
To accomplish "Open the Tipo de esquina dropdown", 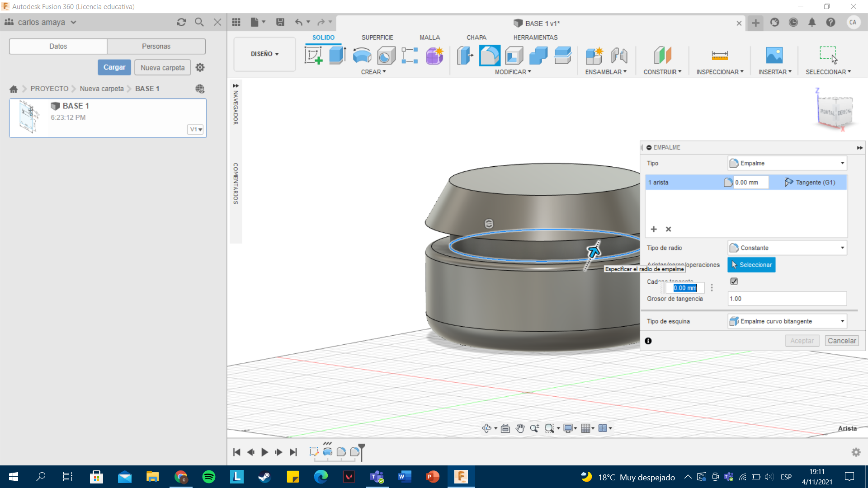I will [x=787, y=321].
